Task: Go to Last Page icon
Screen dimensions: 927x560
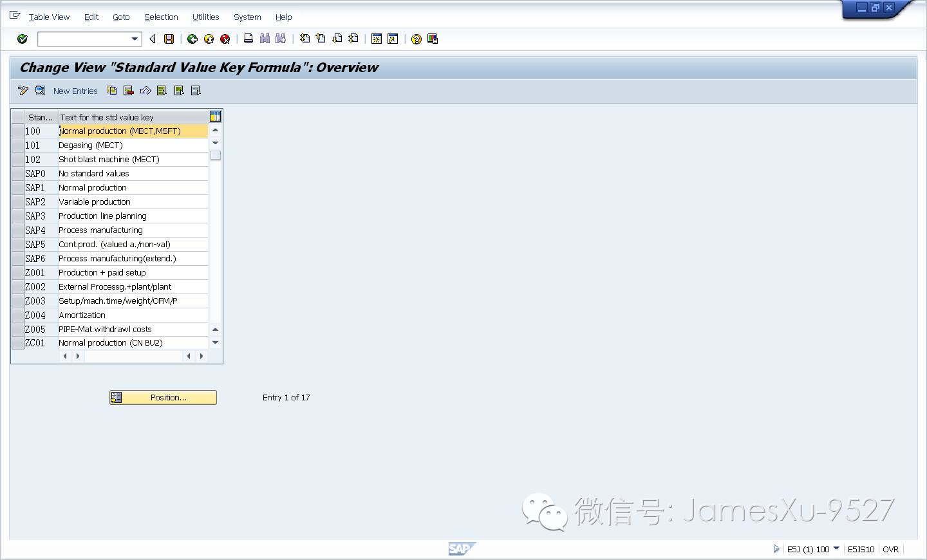Action: point(353,39)
